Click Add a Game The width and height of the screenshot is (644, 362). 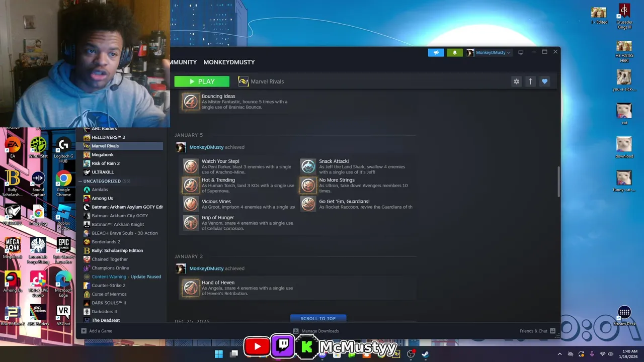(x=97, y=331)
